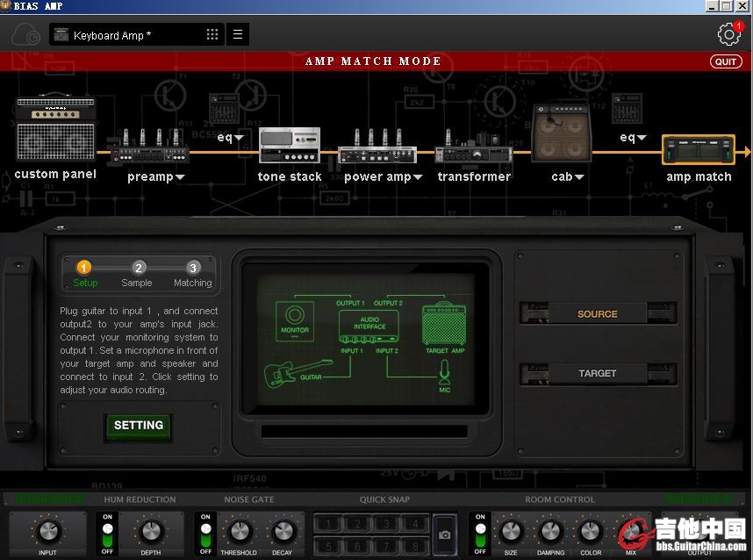Toggle the Noise Gate on/off switch
Viewport: 753px width, 560px height.
pyautogui.click(x=205, y=535)
